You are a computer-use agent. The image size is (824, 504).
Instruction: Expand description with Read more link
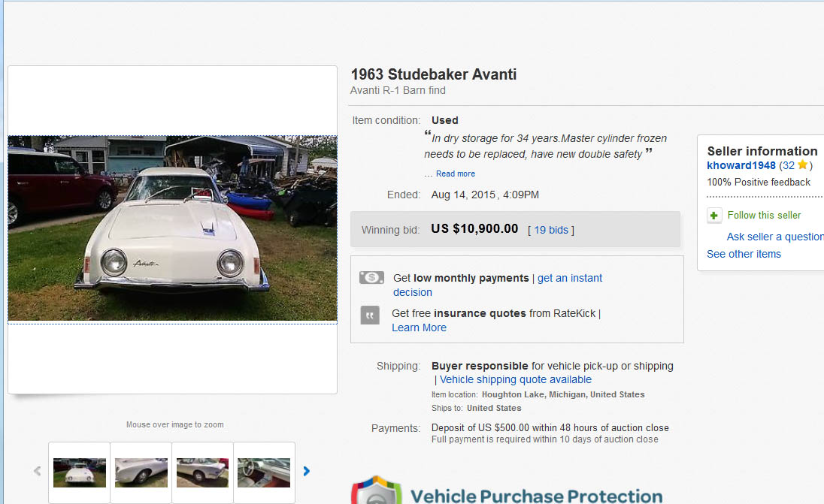tap(455, 174)
